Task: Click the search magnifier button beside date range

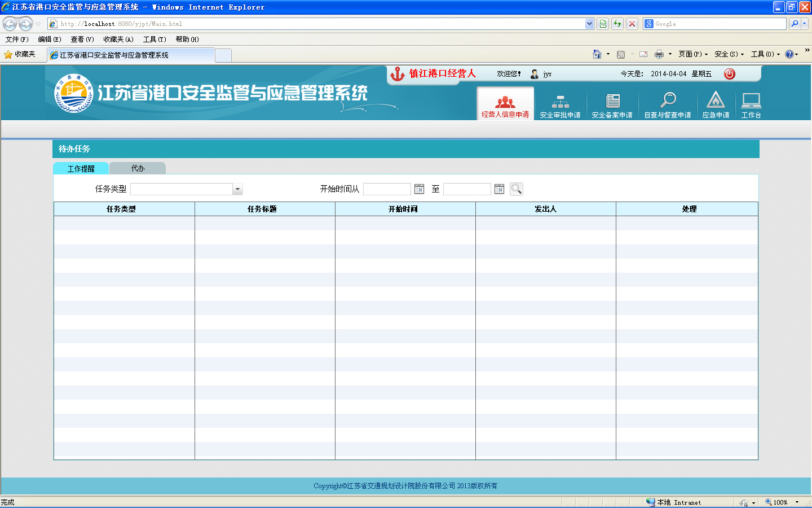Action: [x=516, y=189]
